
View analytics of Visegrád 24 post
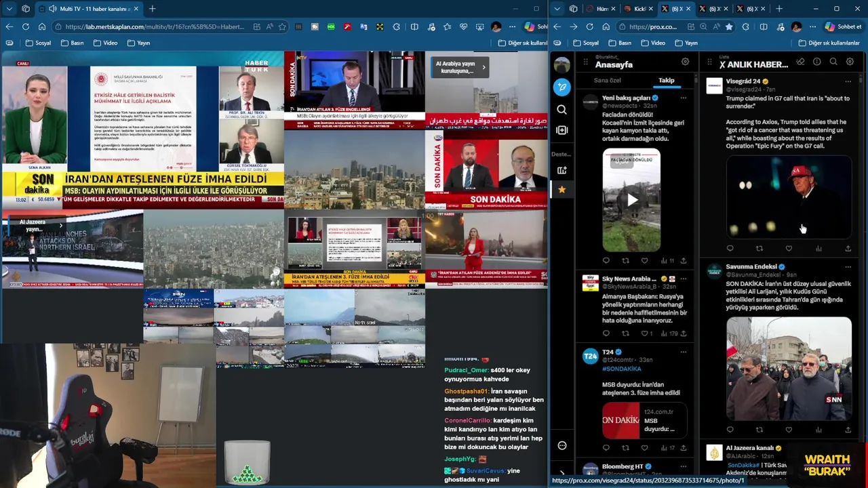tap(818, 249)
